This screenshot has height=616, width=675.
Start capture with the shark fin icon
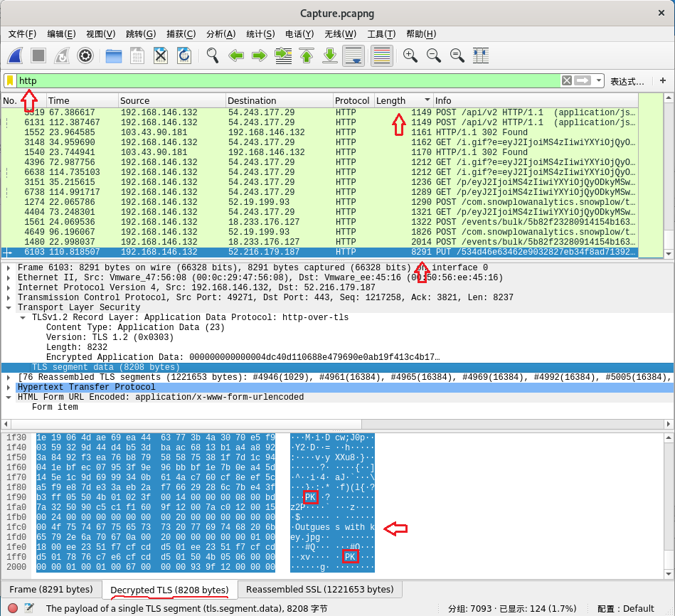click(x=16, y=55)
